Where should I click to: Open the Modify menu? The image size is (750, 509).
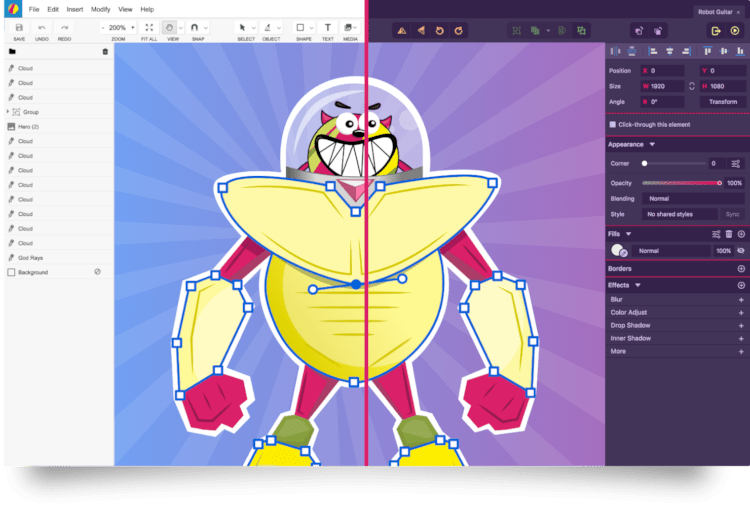click(101, 9)
